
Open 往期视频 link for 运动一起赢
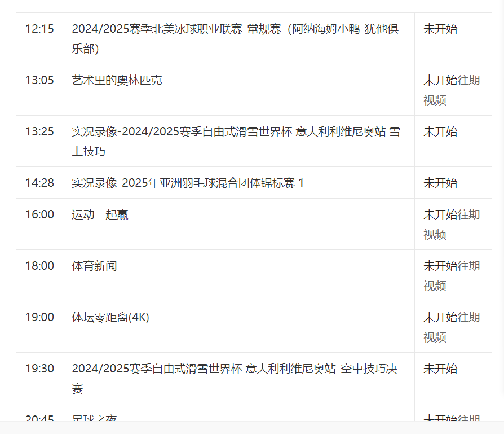click(x=452, y=225)
